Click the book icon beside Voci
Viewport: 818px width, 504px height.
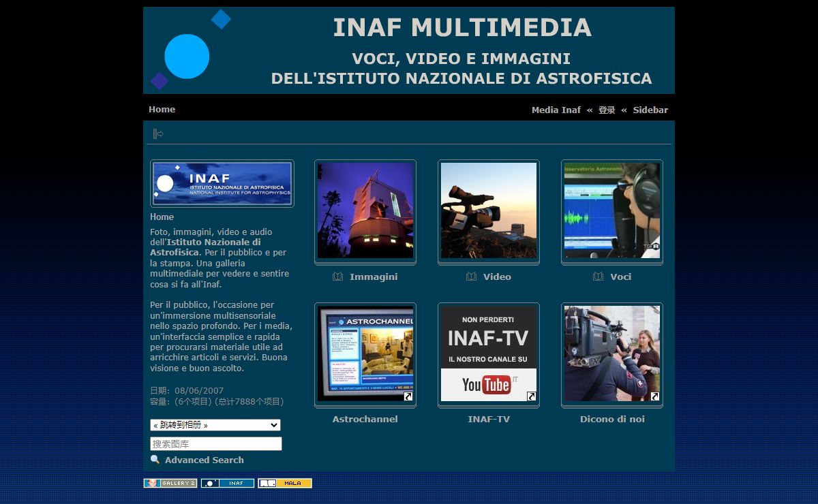tap(598, 277)
